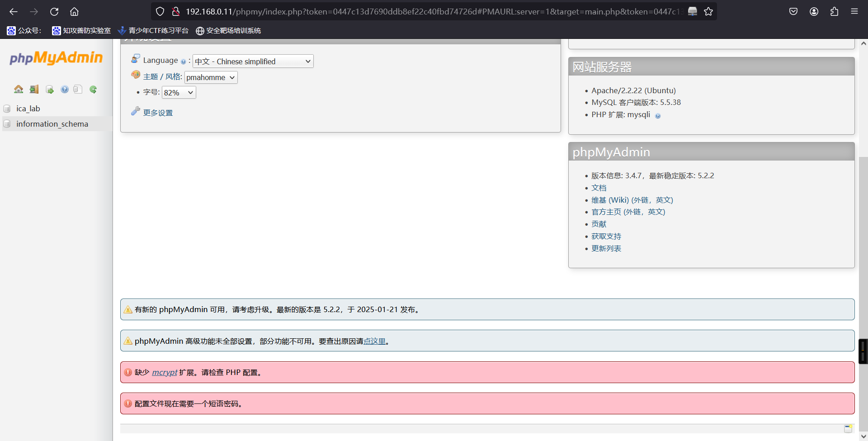This screenshot has height=441, width=868.
Task: Click the tracking protection shield icon
Action: 160,12
